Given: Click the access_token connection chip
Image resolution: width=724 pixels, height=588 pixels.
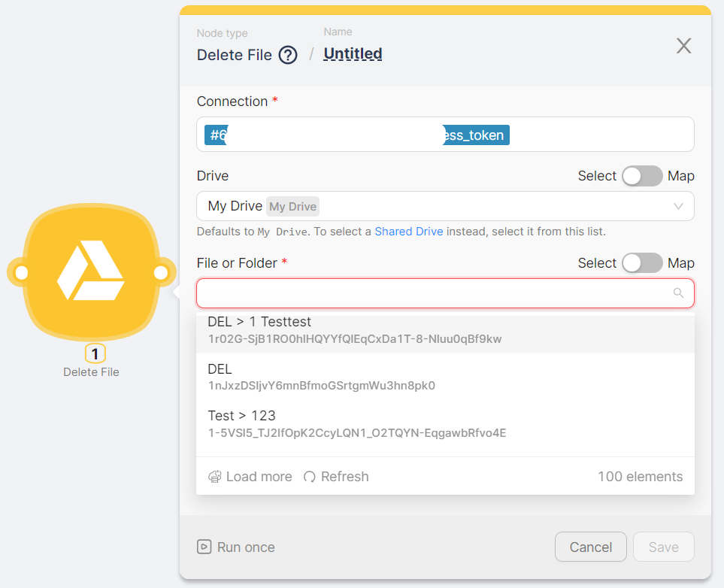Looking at the screenshot, I should (474, 135).
